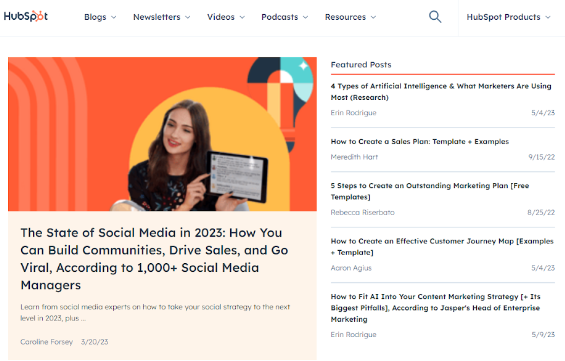
Task: Open the Outstanding Marketing Plan post
Action: (430, 191)
